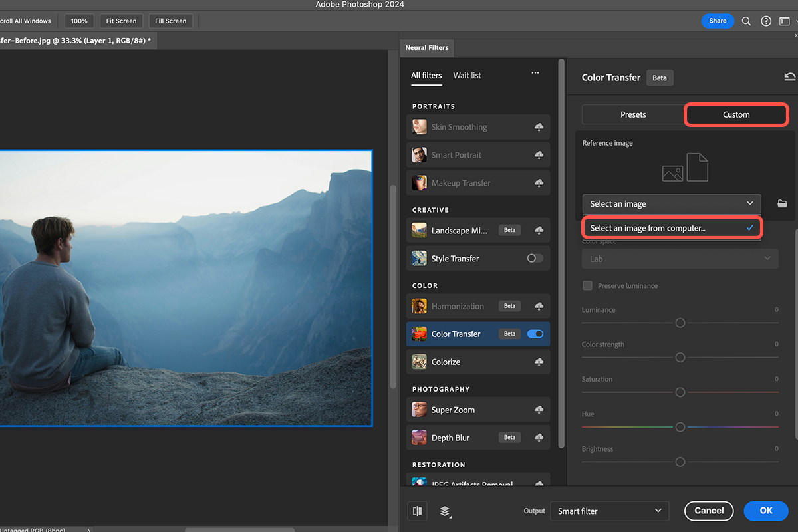The height and width of the screenshot is (532, 798).
Task: Open the Neural Filters ellipsis menu
Action: coord(535,73)
